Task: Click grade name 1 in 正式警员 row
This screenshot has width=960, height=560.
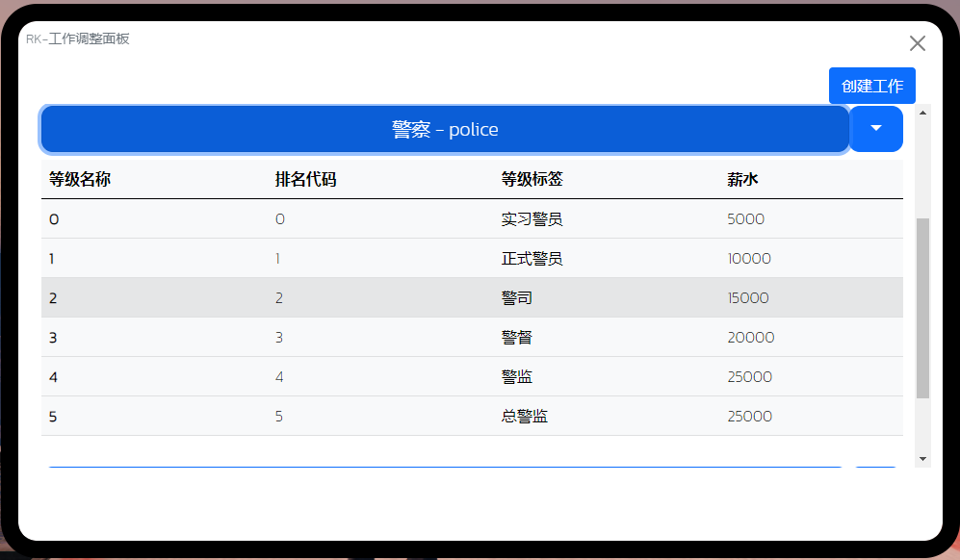Action: tap(51, 258)
